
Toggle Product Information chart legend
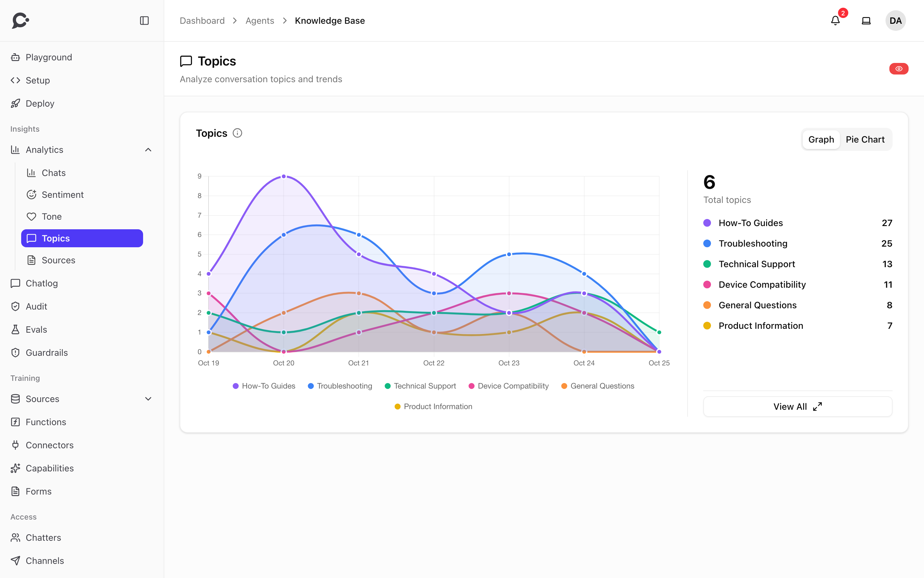tap(433, 406)
